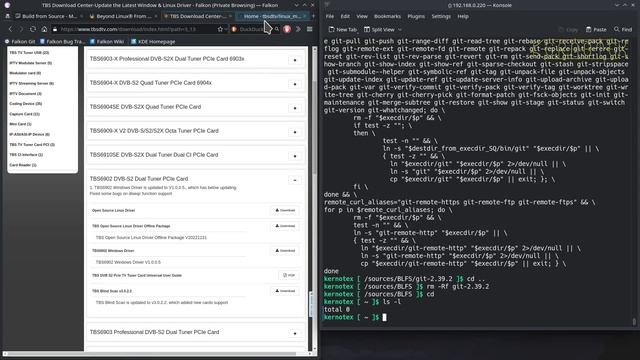Click the Falkon page vertical scrollbar

[314, 127]
